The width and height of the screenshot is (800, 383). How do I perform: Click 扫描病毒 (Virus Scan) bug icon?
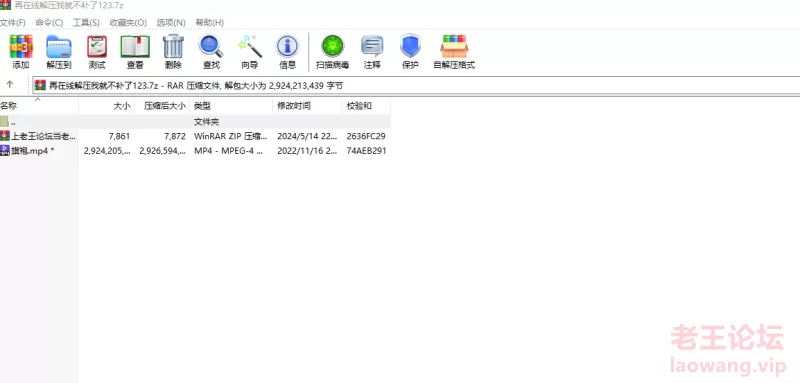point(333,46)
